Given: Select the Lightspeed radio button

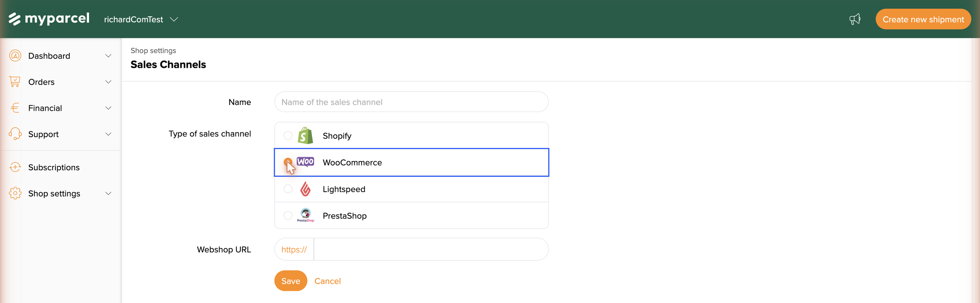Looking at the screenshot, I should 288,189.
